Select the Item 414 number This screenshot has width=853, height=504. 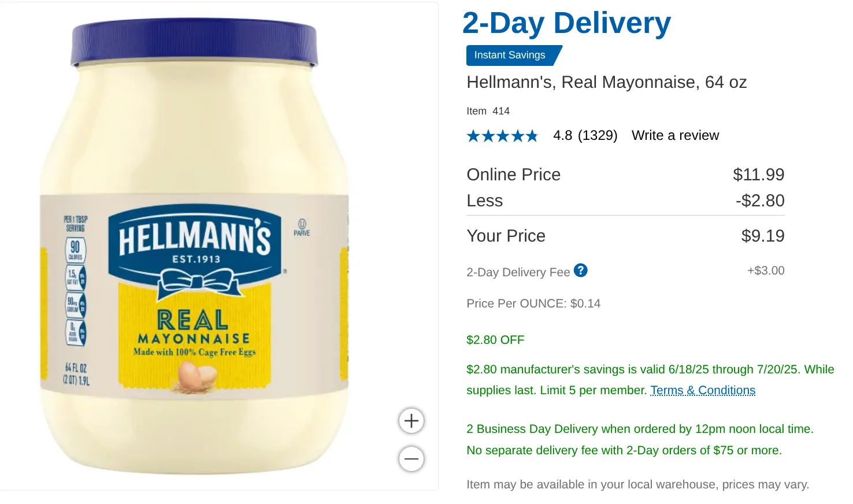[x=488, y=111]
